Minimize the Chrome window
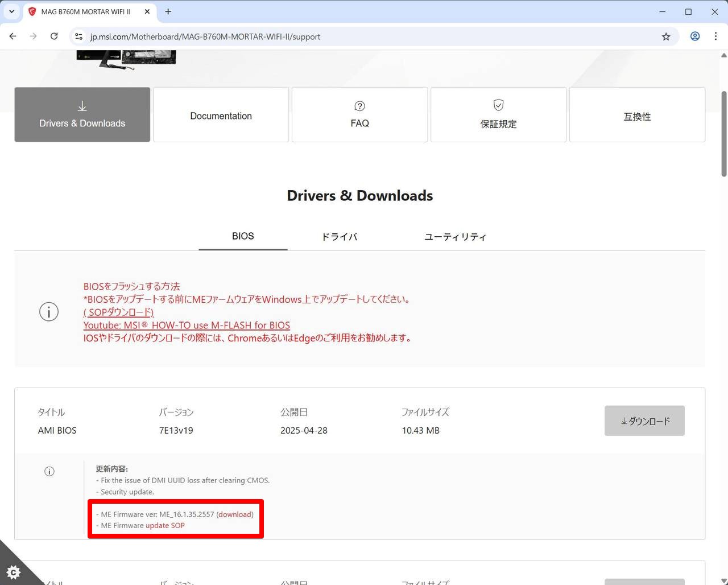The height and width of the screenshot is (585, 728). coord(663,11)
